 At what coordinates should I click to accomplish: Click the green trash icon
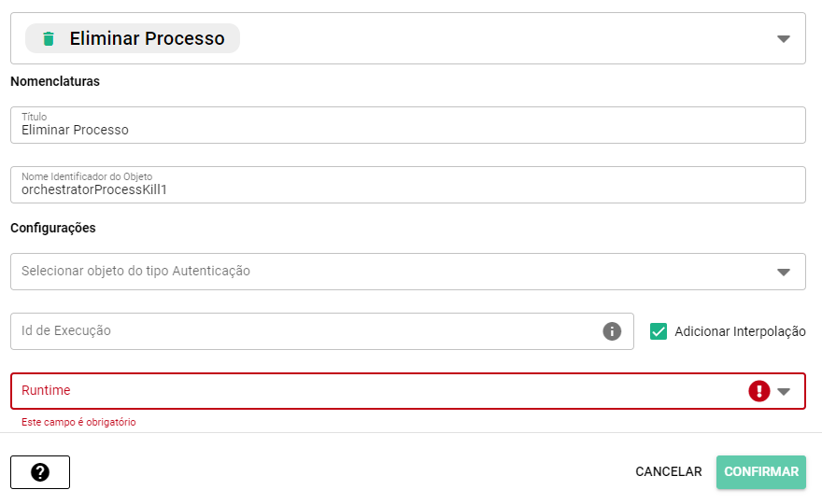pyautogui.click(x=49, y=38)
